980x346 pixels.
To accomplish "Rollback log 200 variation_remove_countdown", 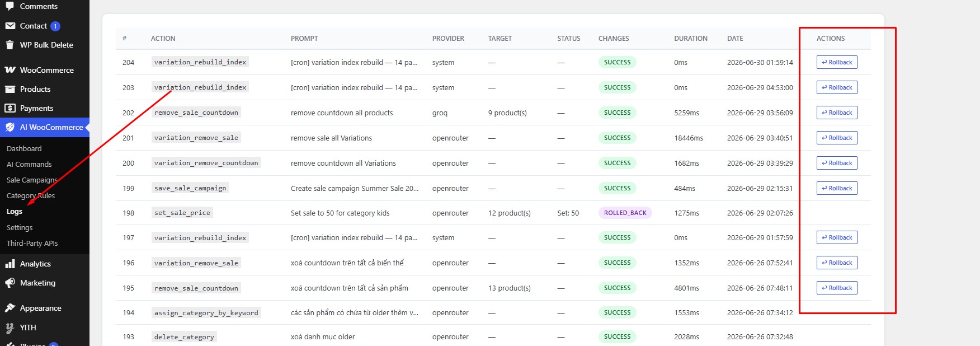I will [x=837, y=163].
